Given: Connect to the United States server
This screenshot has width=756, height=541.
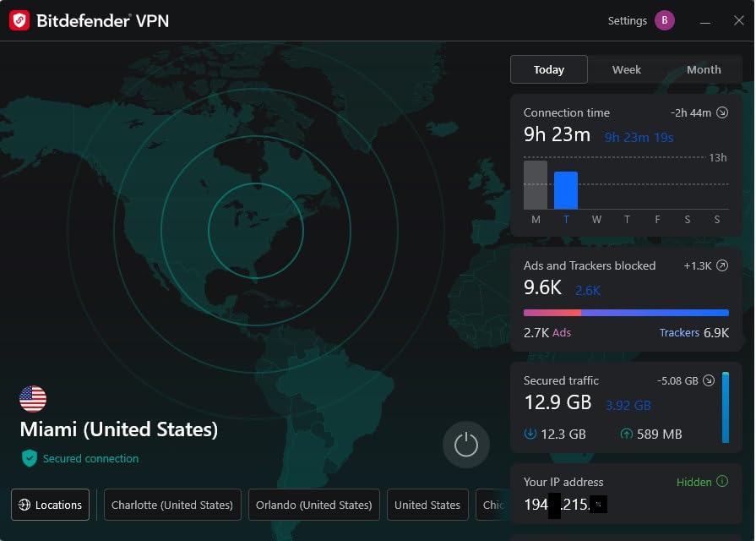Looking at the screenshot, I should click(427, 505).
